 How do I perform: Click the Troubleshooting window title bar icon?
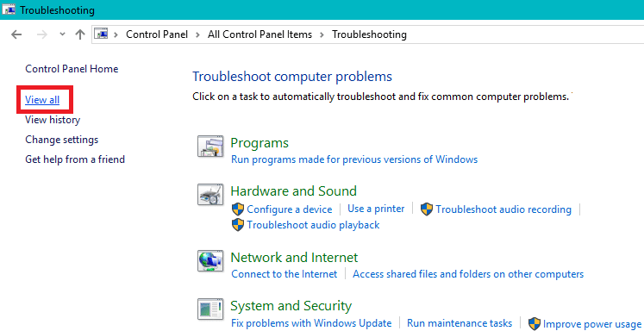[x=9, y=9]
